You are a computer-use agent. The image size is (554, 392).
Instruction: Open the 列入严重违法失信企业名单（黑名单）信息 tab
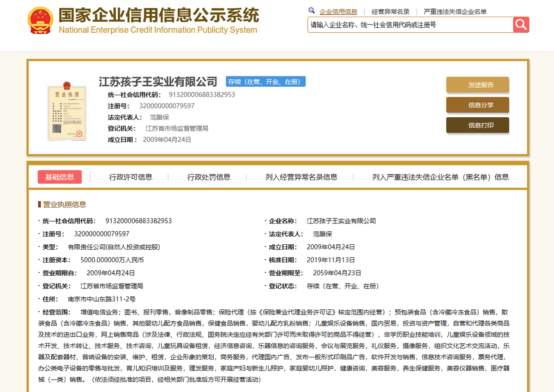click(x=440, y=177)
